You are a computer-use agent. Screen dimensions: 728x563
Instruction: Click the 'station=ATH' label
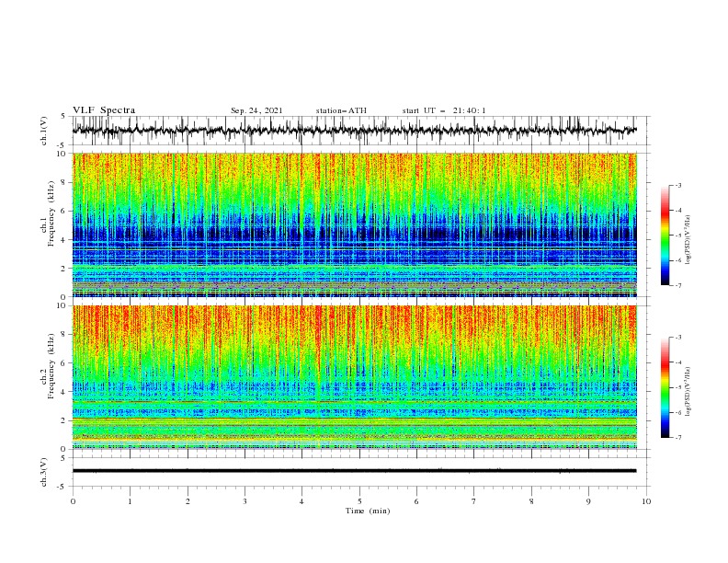(341, 110)
